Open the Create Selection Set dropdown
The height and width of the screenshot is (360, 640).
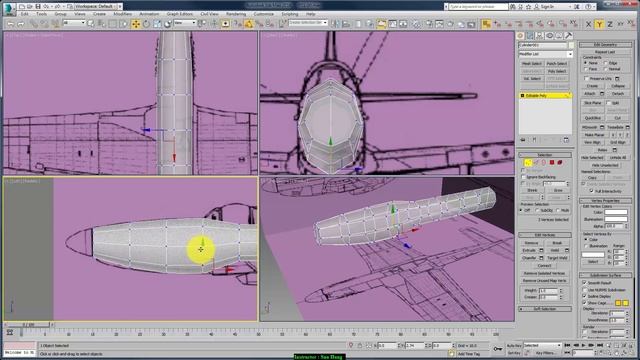(308, 23)
